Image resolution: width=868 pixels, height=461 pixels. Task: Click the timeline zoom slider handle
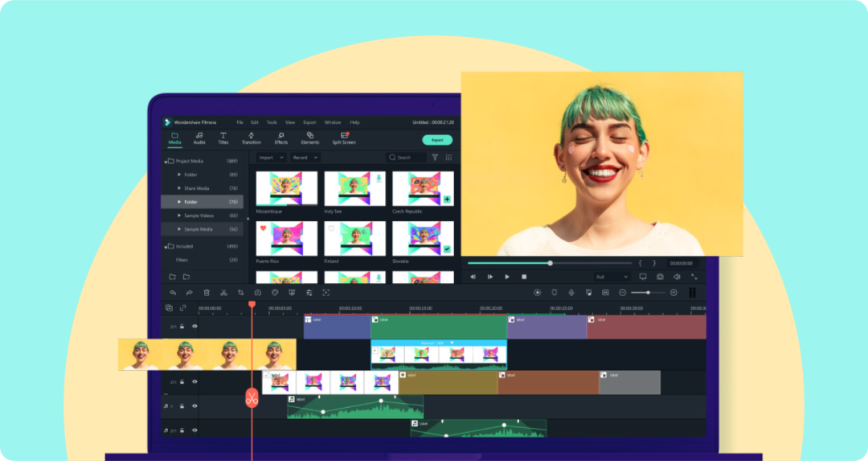648,293
